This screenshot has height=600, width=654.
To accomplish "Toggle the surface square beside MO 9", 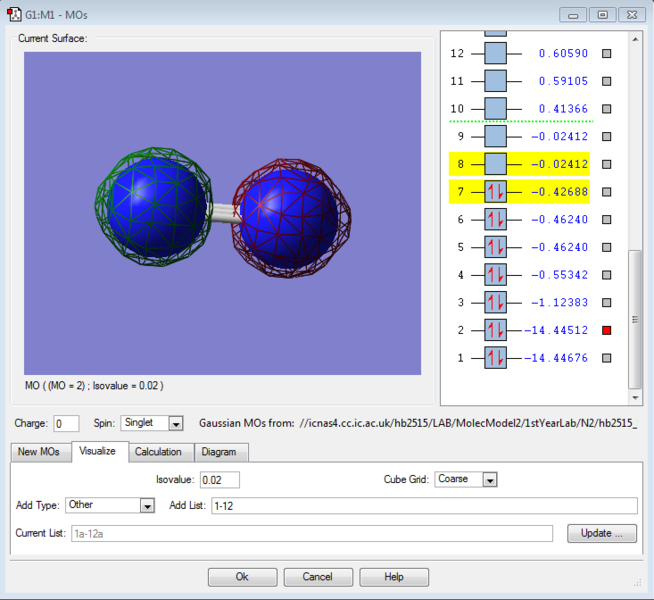I will (x=606, y=136).
